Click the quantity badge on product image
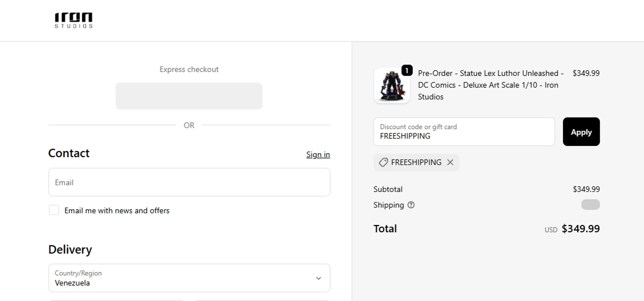The image size is (644, 301). point(407,70)
